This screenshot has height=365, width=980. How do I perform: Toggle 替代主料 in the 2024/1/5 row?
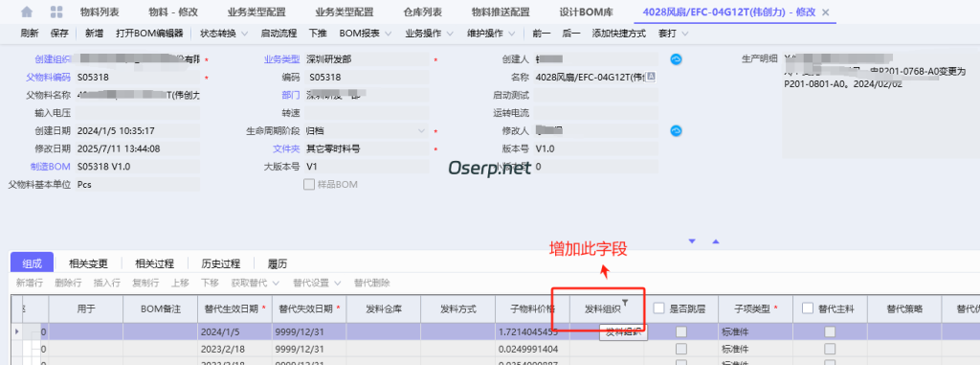(830, 331)
